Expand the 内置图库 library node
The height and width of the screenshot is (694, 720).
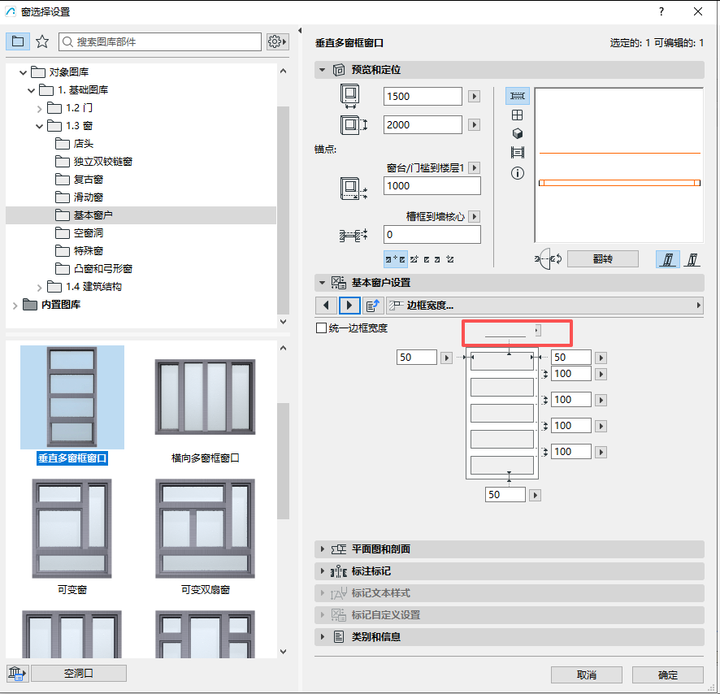coord(15,305)
